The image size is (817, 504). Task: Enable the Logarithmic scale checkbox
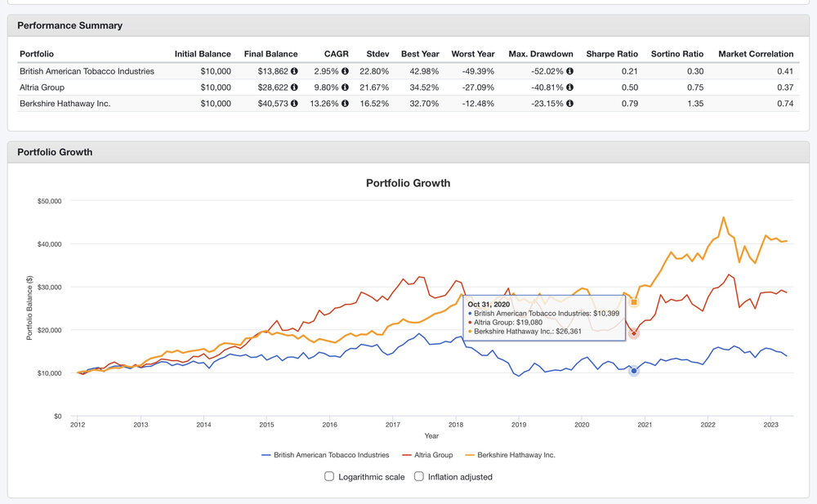tap(329, 476)
